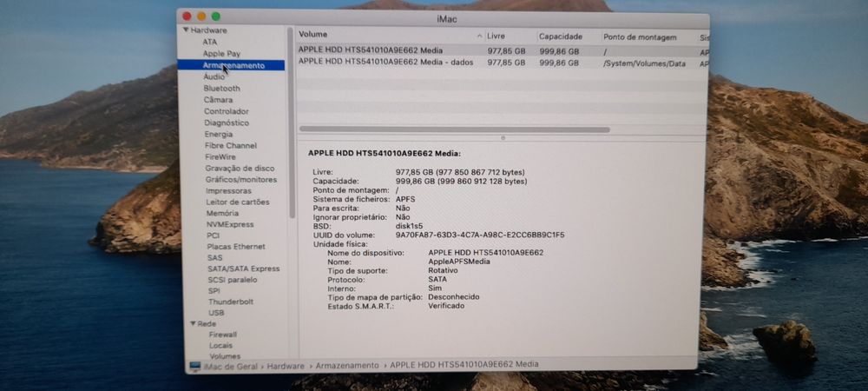This screenshot has height=391, width=868.
Task: Open SCSI paralelo entry
Action: 233,280
